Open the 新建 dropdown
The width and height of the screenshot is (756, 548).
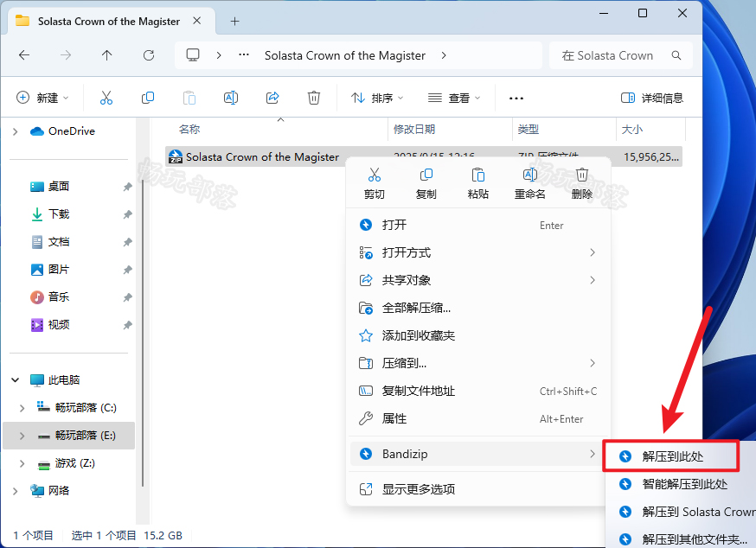(x=42, y=98)
